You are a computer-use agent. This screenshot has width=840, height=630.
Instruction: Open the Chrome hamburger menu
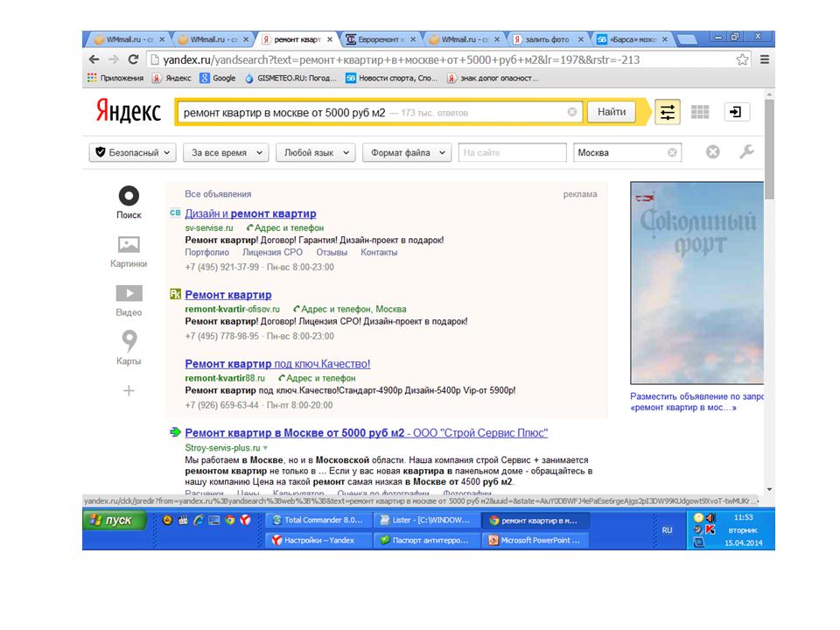(x=765, y=59)
